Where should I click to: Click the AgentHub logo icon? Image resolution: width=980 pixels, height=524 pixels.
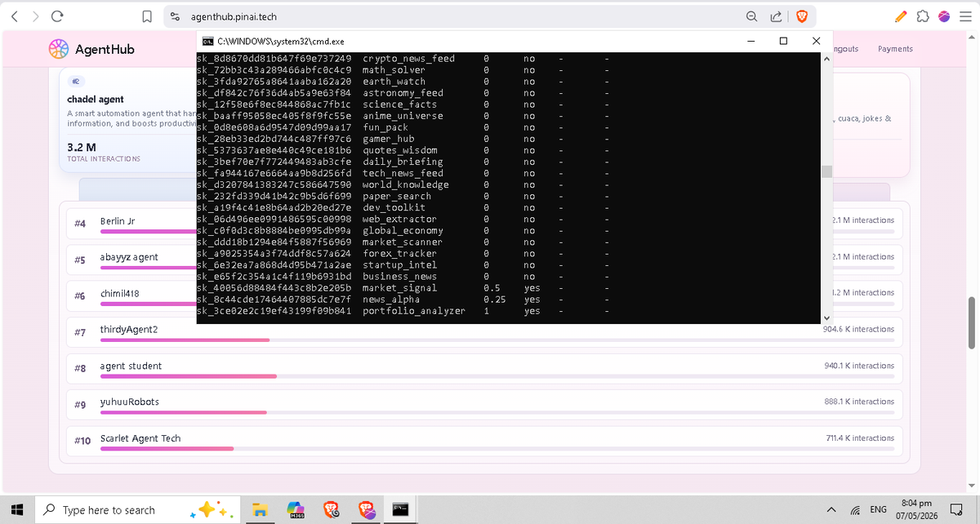click(59, 50)
